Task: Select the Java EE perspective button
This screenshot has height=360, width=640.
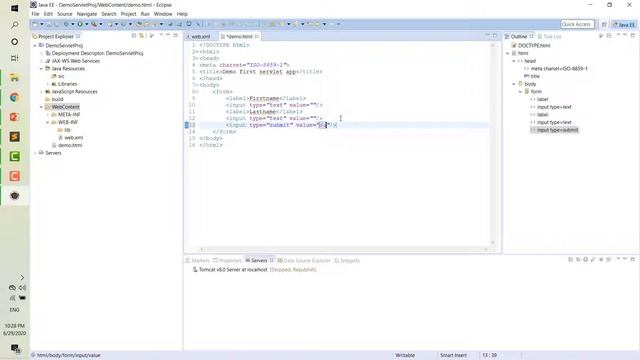Action: pos(624,24)
